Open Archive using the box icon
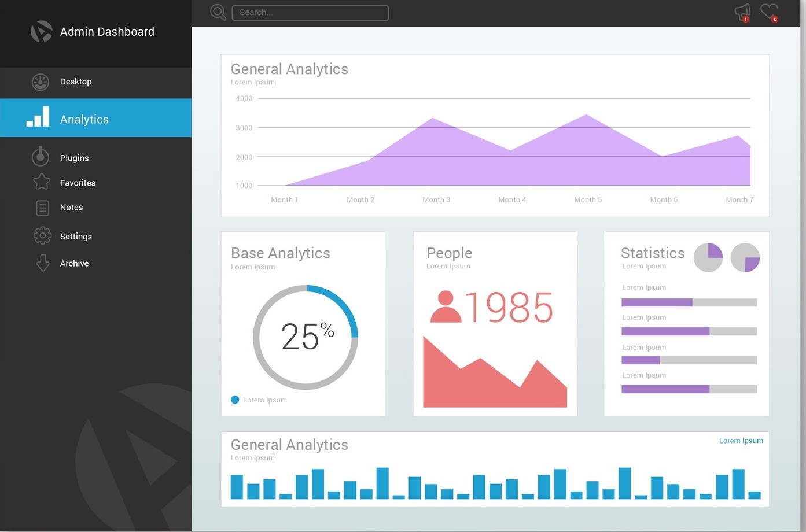The width and height of the screenshot is (806, 532). click(x=42, y=263)
